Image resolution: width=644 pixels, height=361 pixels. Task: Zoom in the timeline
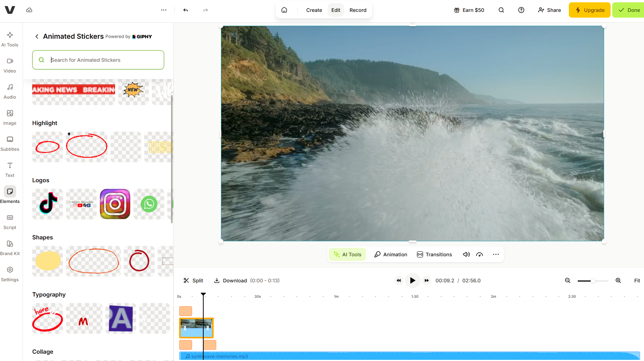click(x=618, y=280)
